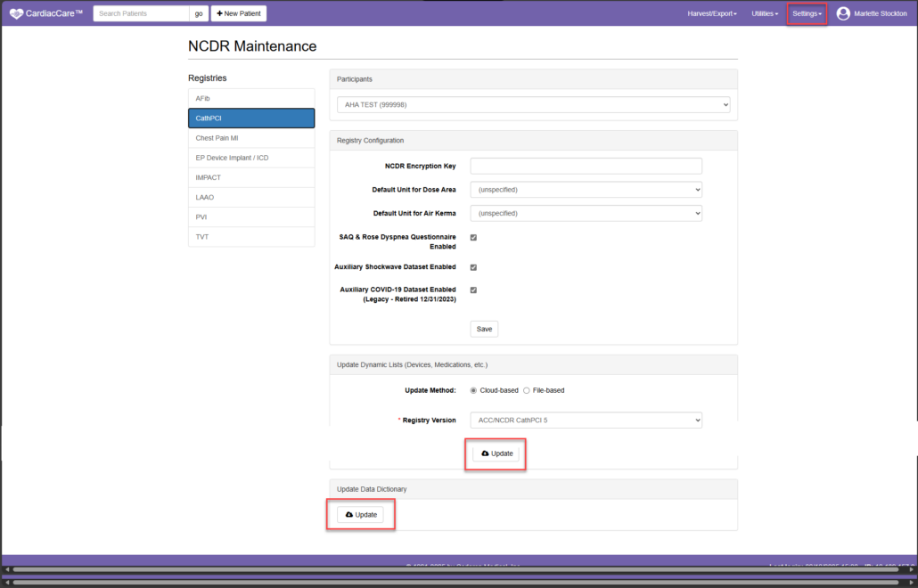Click the user avatar icon
The width and height of the screenshot is (918, 588).
843,13
